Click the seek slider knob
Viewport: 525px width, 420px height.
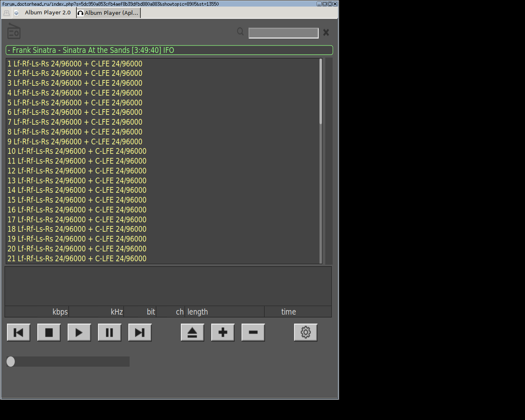pyautogui.click(x=11, y=361)
